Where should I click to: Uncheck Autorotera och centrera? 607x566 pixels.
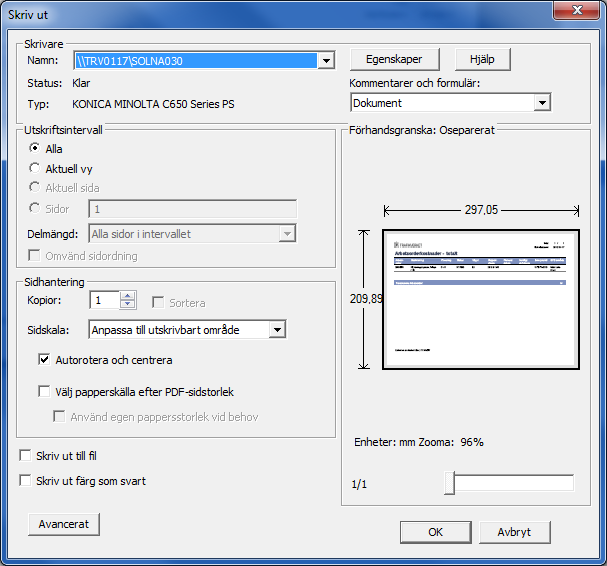coord(44,359)
